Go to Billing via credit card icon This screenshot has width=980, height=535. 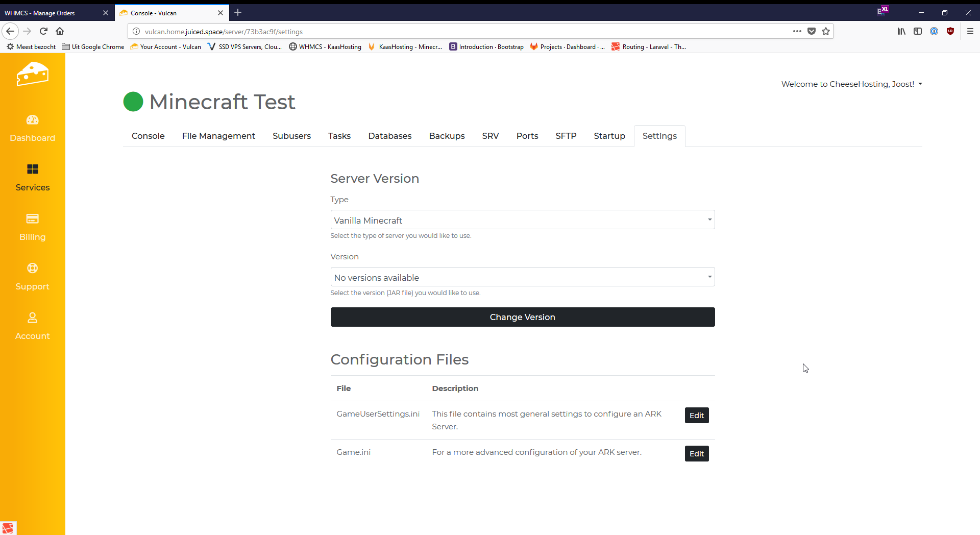click(32, 218)
